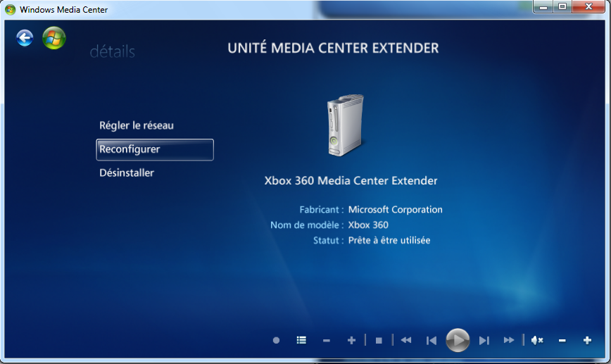Image resolution: width=611 pixels, height=364 pixels.
Task: Start recording with the record dot button
Action: [276, 340]
